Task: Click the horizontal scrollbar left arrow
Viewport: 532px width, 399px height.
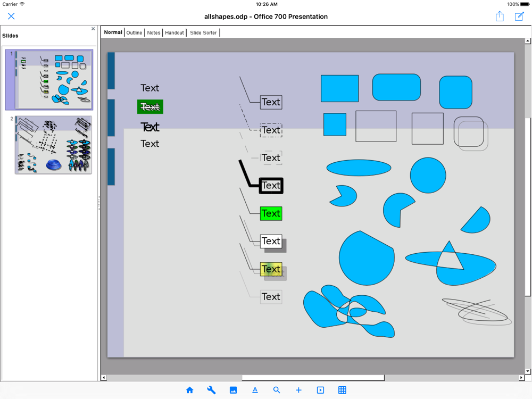Action: click(x=104, y=378)
